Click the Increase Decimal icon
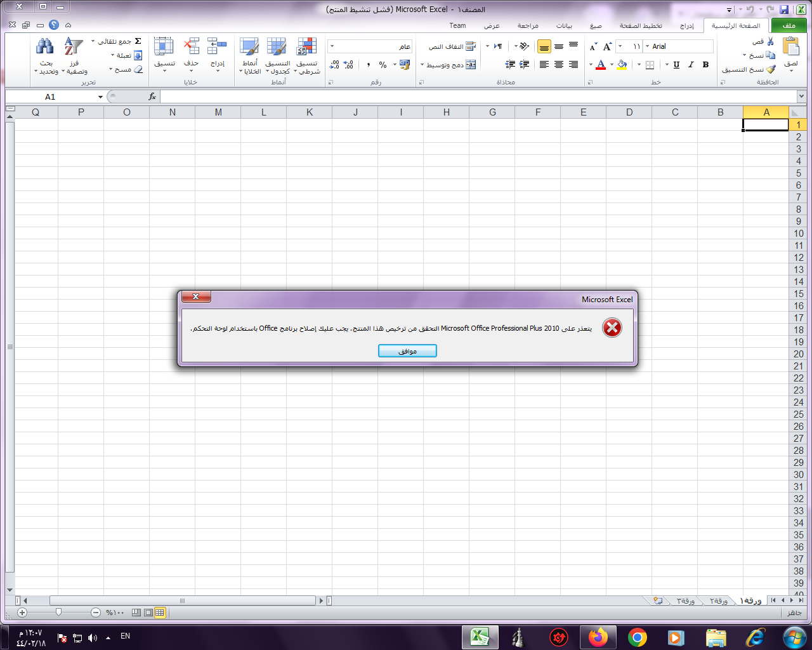 point(348,65)
